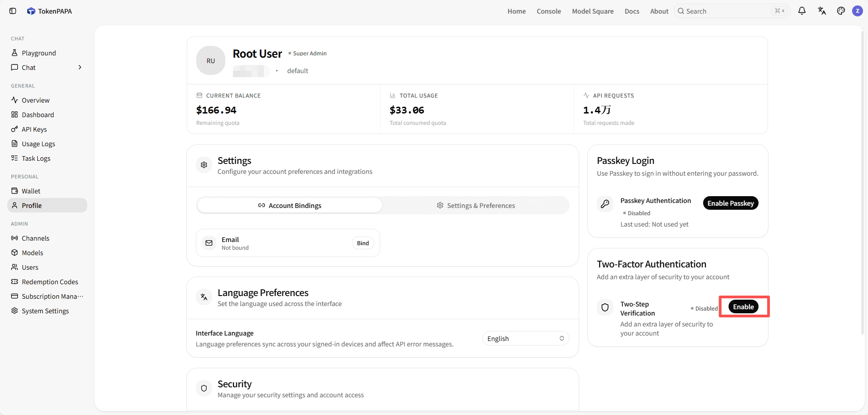
Task: Click the TokenPAPA logo icon
Action: [x=31, y=11]
